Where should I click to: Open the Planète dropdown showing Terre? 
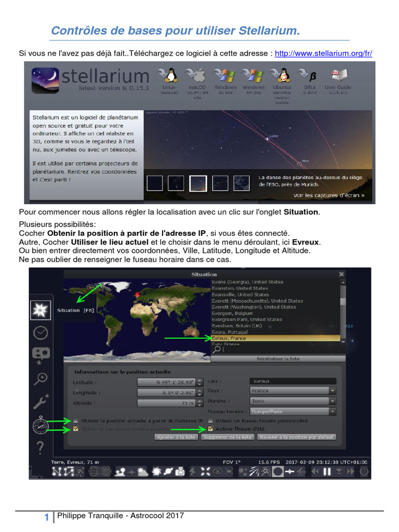(293, 401)
